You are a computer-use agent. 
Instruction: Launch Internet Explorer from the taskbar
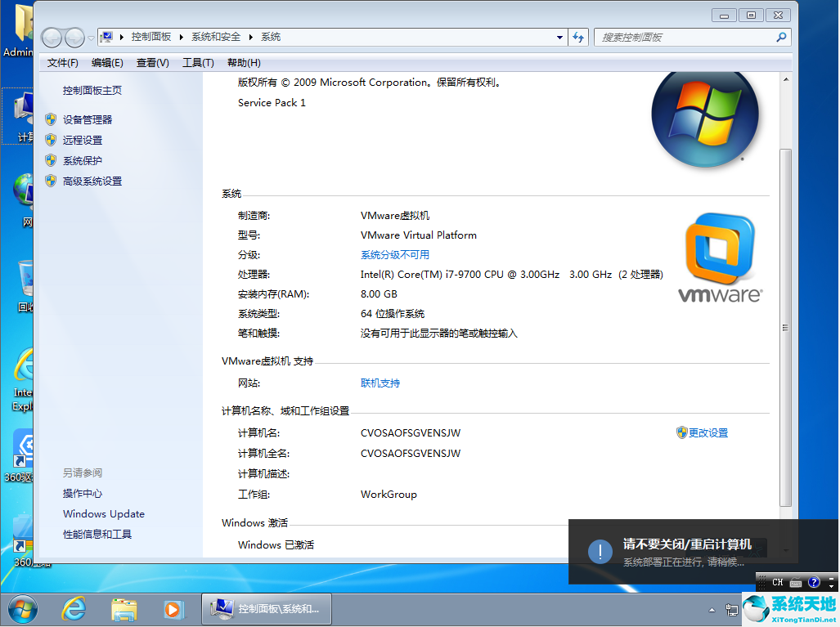point(74,609)
